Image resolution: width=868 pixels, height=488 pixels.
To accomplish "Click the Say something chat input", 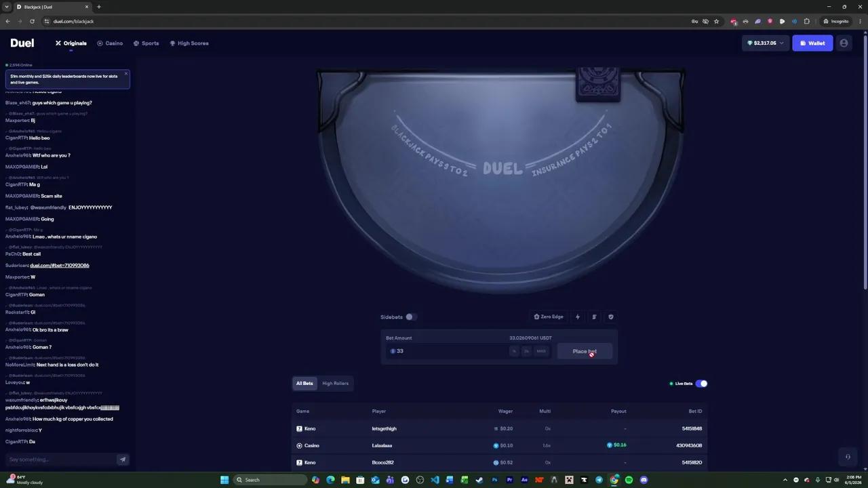I will point(60,460).
